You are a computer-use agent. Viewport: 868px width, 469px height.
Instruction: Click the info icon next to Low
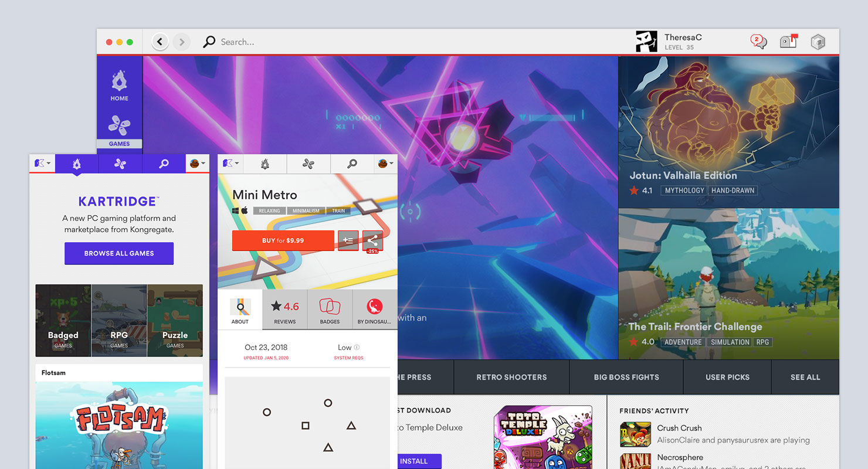point(357,347)
